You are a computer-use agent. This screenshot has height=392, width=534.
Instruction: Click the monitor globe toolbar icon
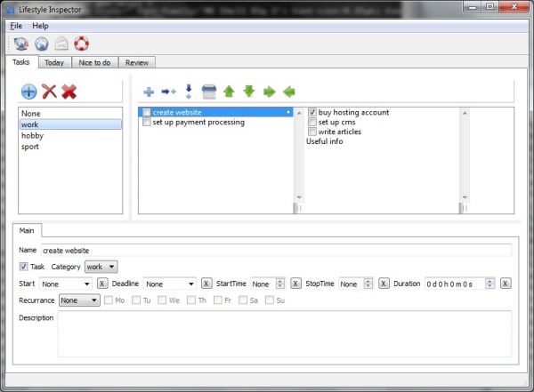[x=20, y=44]
